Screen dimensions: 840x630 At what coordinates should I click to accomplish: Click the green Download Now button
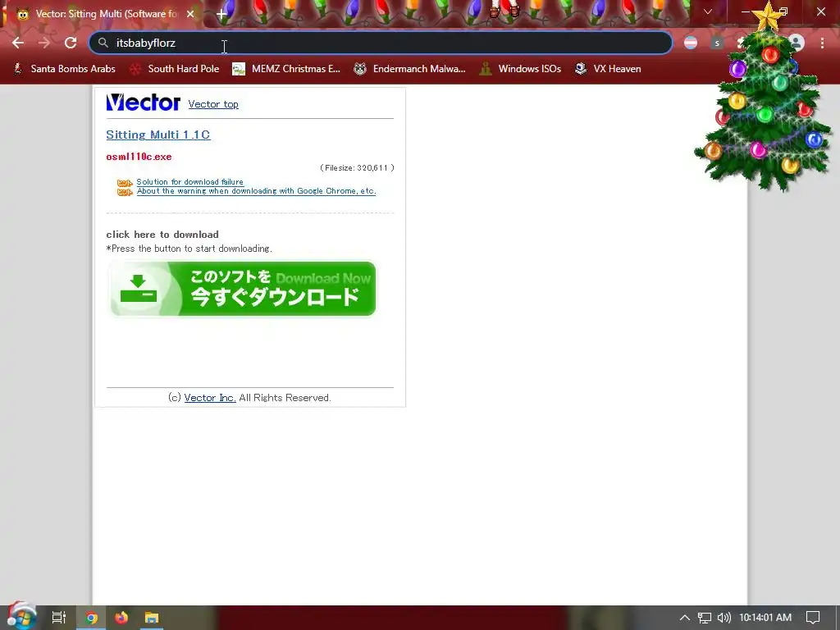coord(243,289)
